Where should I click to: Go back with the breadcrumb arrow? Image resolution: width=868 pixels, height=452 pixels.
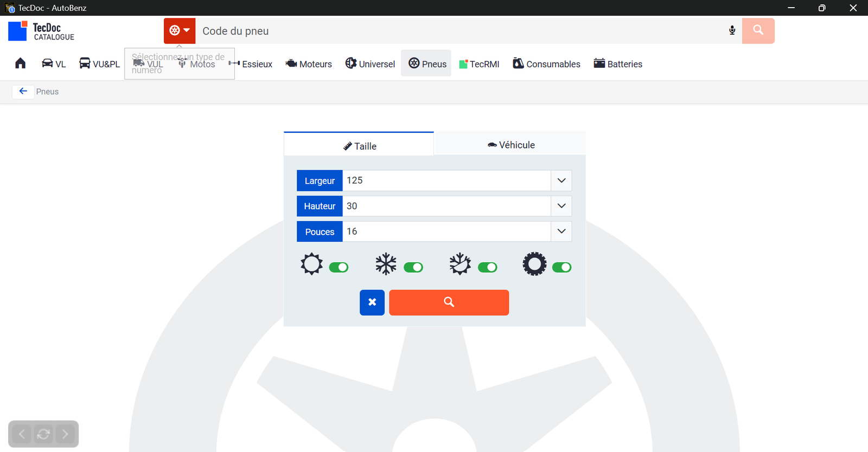coord(23,91)
